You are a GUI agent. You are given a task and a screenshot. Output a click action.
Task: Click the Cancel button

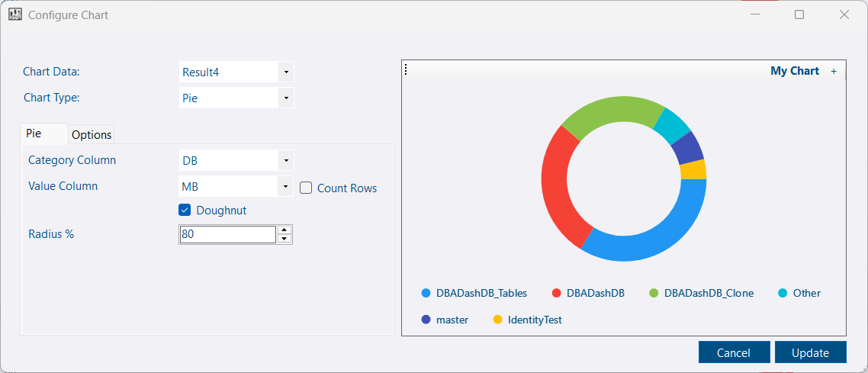click(733, 352)
